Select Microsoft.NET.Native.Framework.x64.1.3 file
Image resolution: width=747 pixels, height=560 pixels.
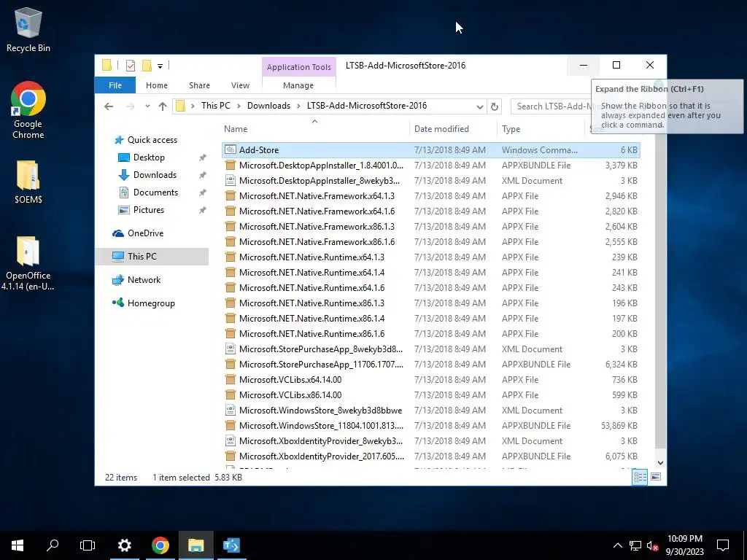431,195
